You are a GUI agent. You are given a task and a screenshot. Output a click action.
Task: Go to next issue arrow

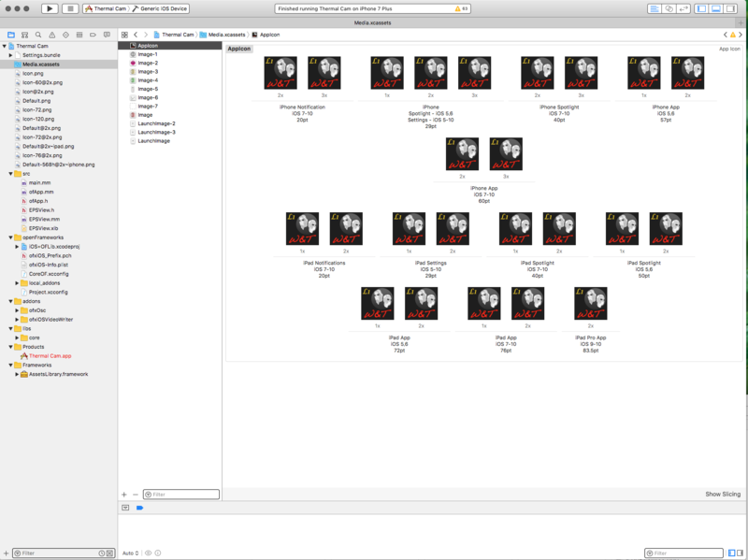[x=741, y=35]
